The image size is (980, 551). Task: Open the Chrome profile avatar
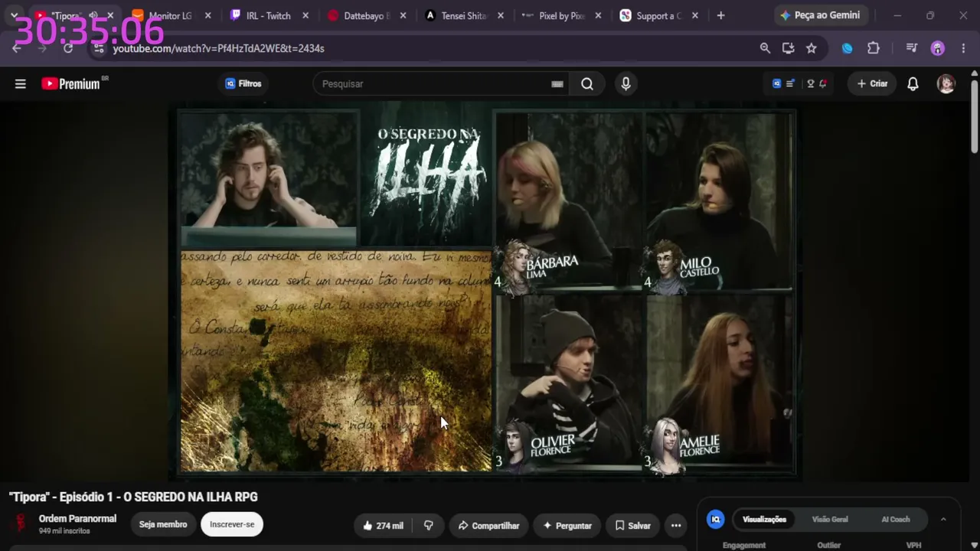(938, 48)
